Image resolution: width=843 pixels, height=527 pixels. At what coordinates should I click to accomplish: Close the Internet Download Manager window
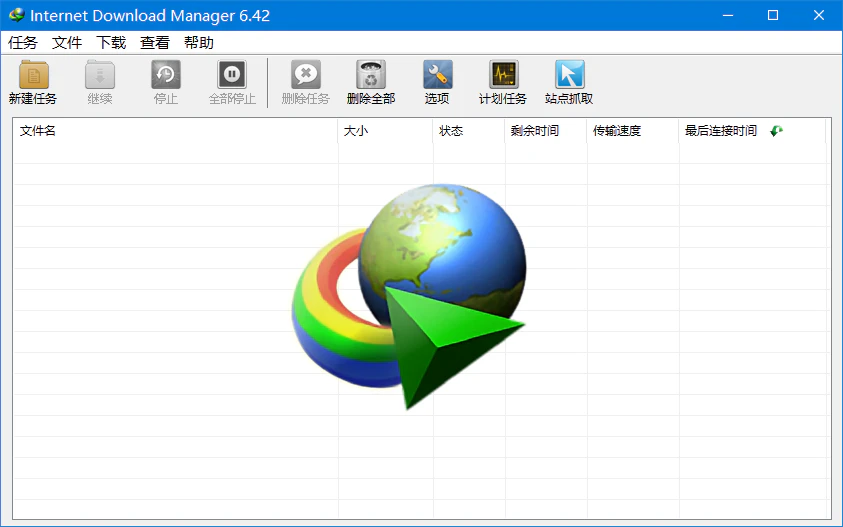(819, 15)
